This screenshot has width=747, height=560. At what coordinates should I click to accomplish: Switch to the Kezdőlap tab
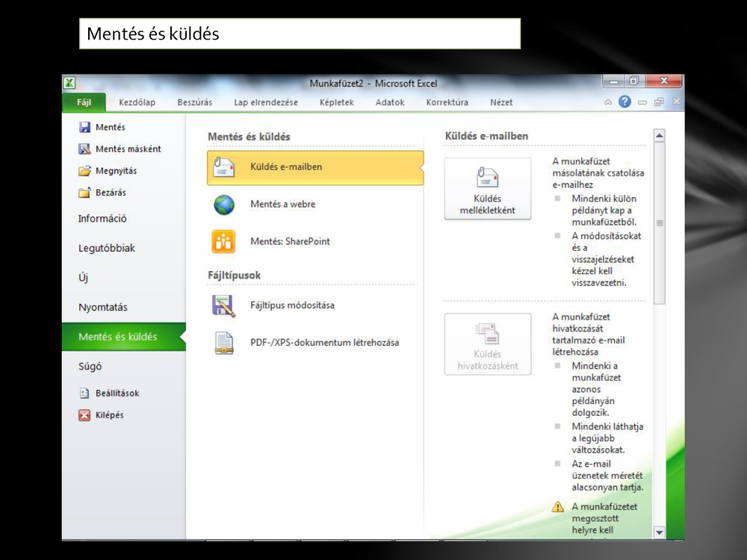(x=137, y=102)
